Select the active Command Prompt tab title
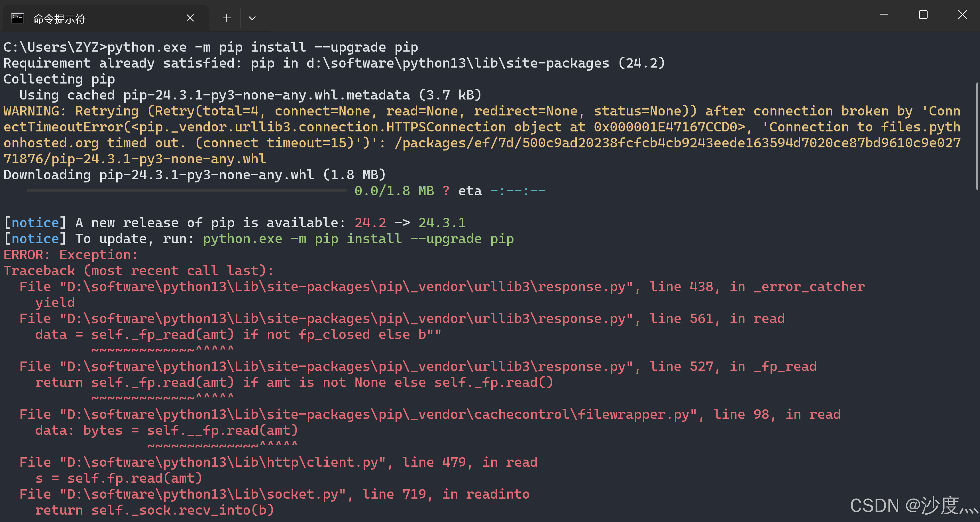 click(60, 17)
